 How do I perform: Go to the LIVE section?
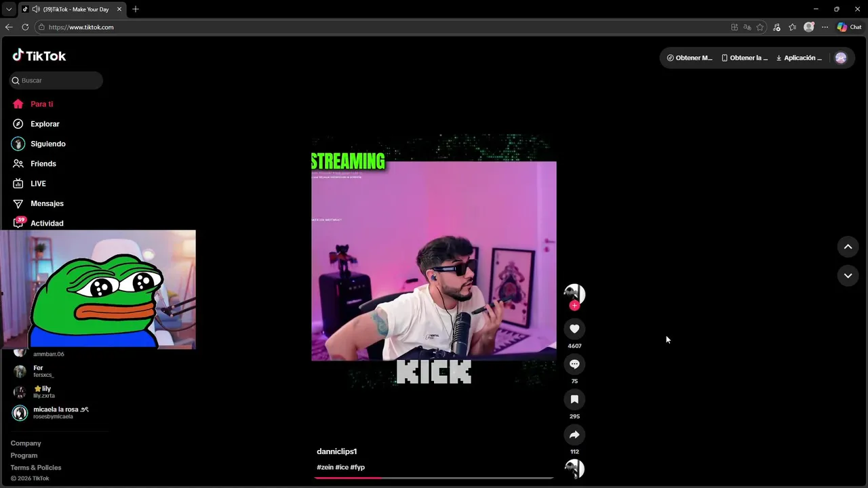[x=38, y=184]
